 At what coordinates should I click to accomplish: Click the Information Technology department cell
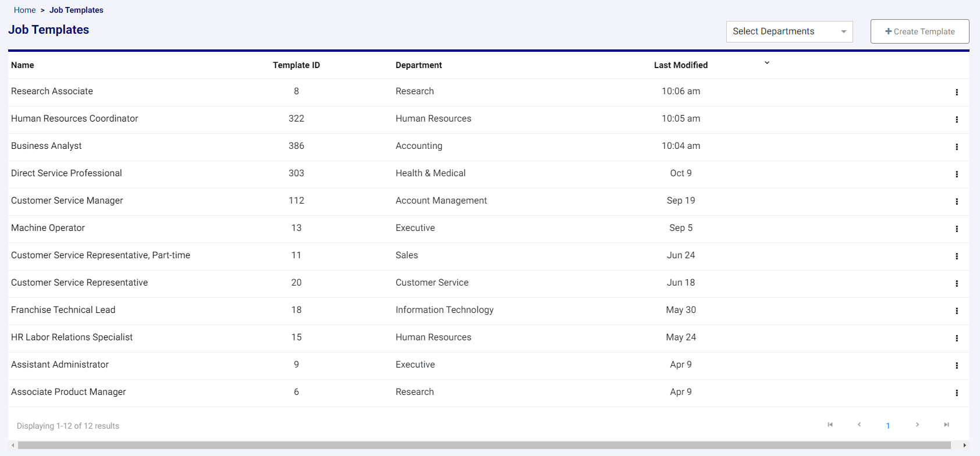[445, 310]
